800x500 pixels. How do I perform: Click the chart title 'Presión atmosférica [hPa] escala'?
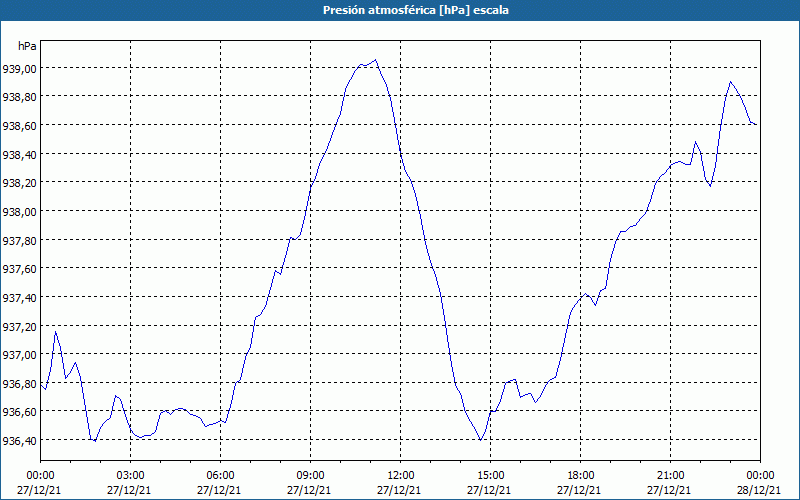pos(400,10)
